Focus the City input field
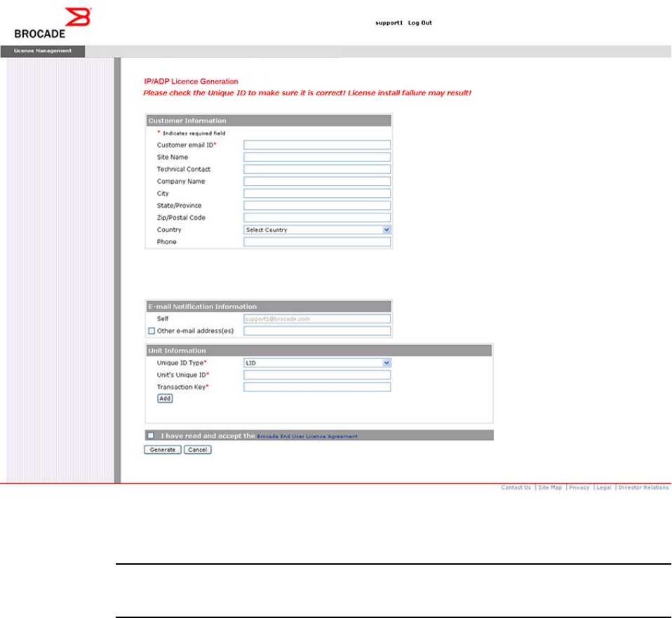Screen dimensions: 672x618 (x=317, y=194)
